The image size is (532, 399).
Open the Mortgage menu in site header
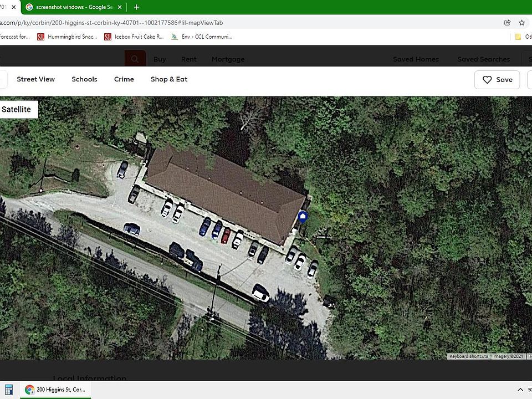[x=228, y=59]
